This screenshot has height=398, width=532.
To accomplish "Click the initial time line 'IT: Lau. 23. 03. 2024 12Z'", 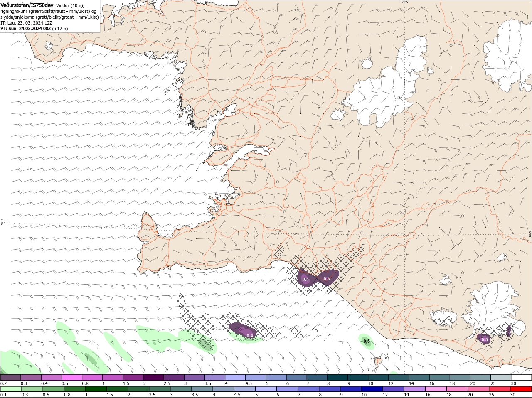I will tap(26, 23).
